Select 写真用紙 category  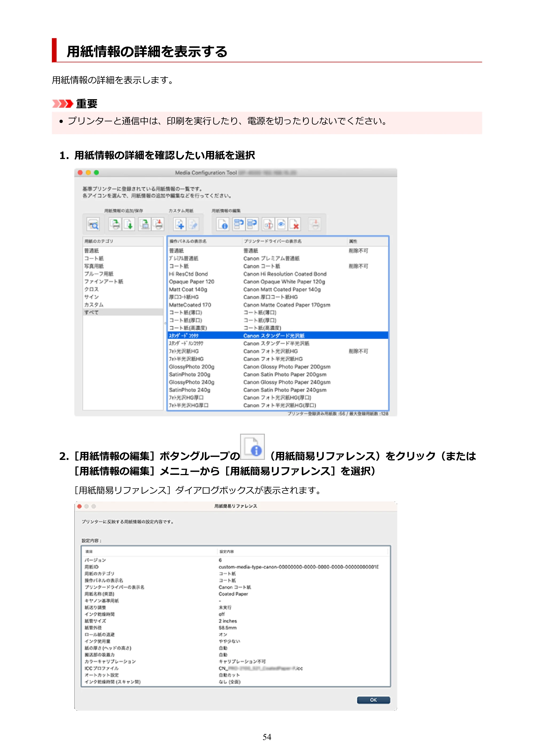pos(123,266)
